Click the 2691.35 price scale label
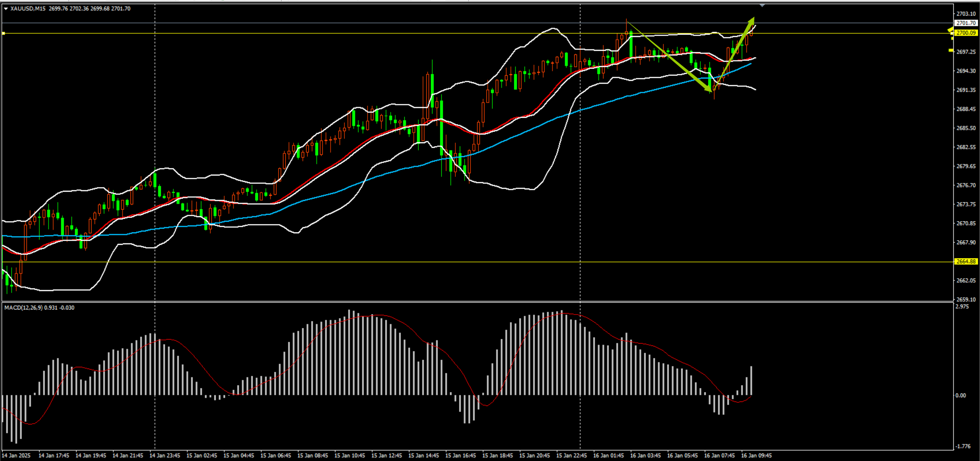980x461 pixels. [966, 90]
